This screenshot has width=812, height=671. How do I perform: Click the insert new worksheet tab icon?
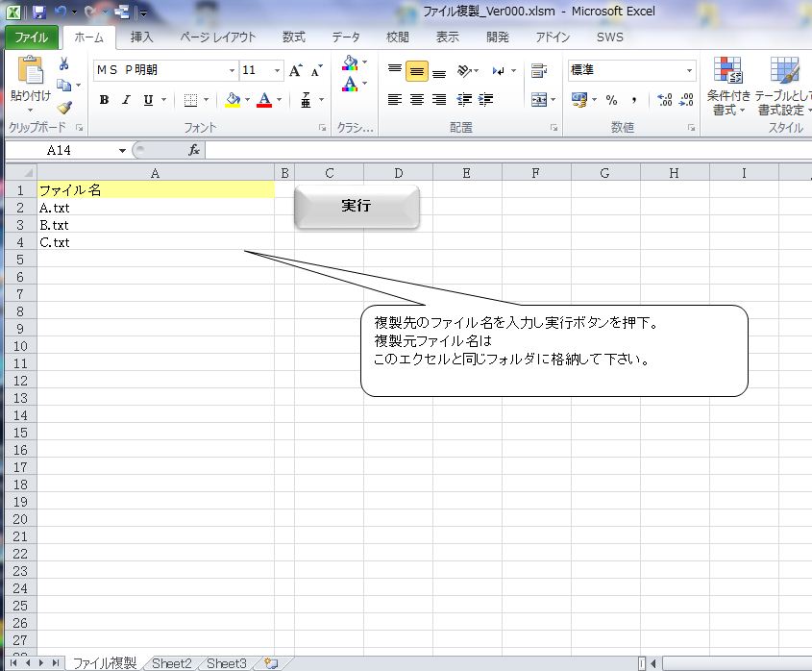click(x=271, y=663)
